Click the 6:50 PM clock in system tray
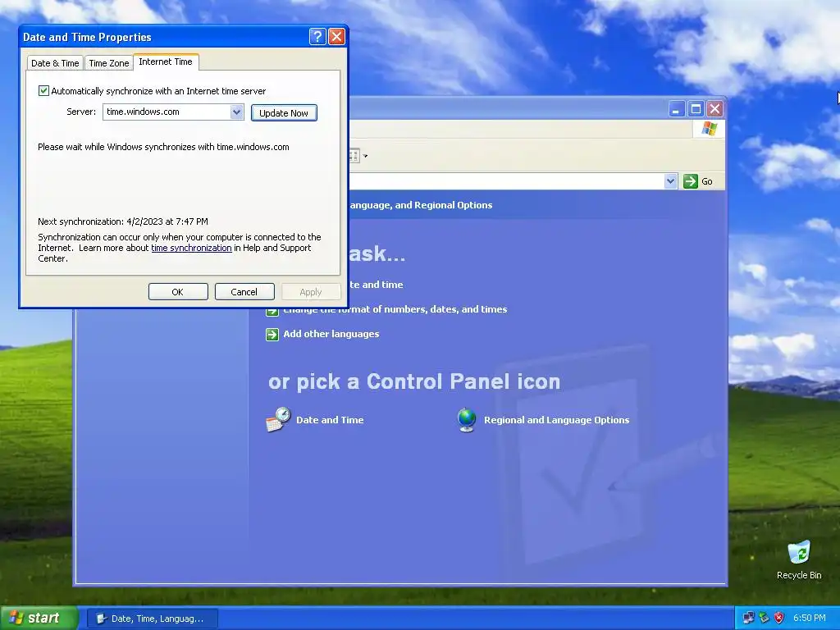The height and width of the screenshot is (630, 840). [x=810, y=619]
